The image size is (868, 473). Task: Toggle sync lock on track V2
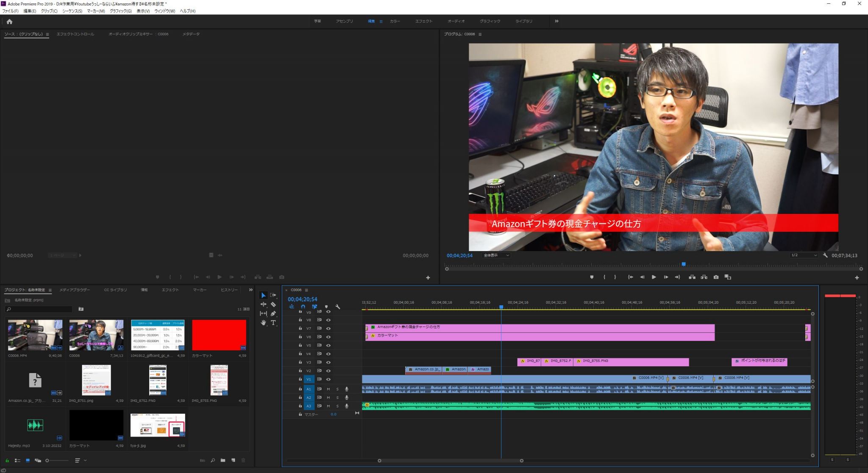(319, 371)
